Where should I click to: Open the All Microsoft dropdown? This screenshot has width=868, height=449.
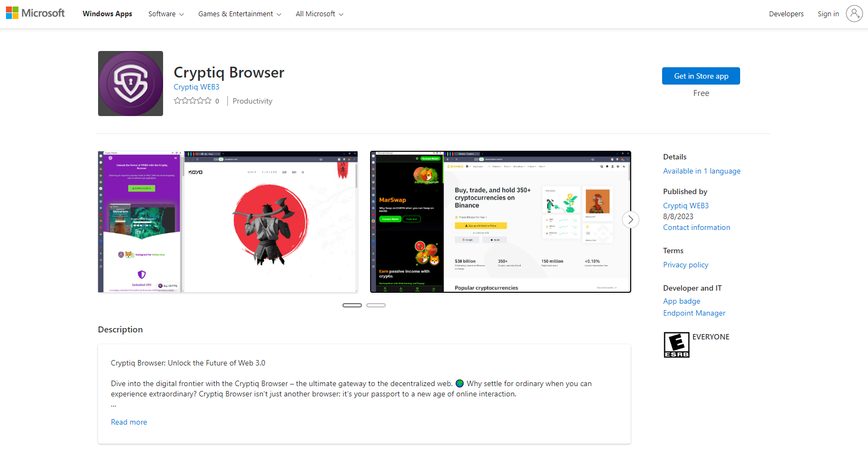pos(319,14)
